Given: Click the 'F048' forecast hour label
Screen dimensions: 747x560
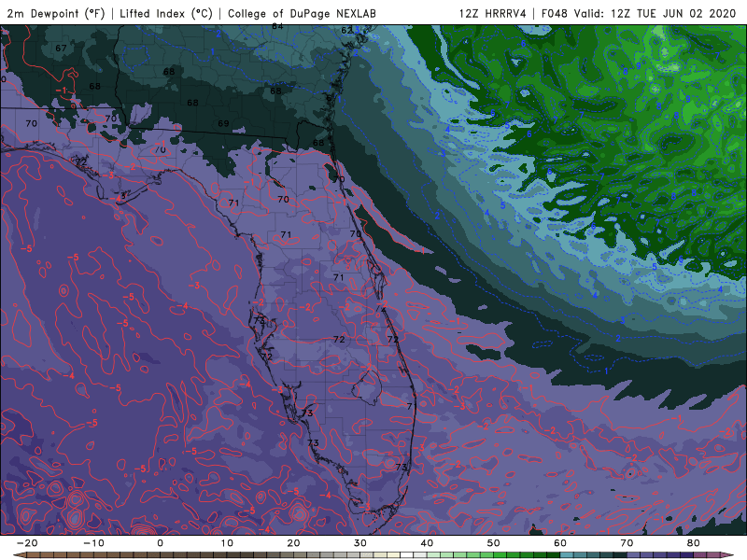Looking at the screenshot, I should (x=554, y=13).
